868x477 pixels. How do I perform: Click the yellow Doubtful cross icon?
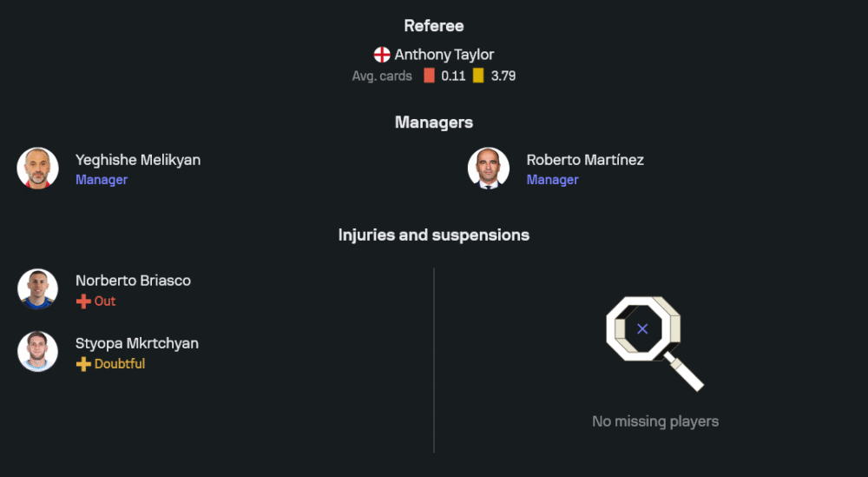click(x=83, y=364)
